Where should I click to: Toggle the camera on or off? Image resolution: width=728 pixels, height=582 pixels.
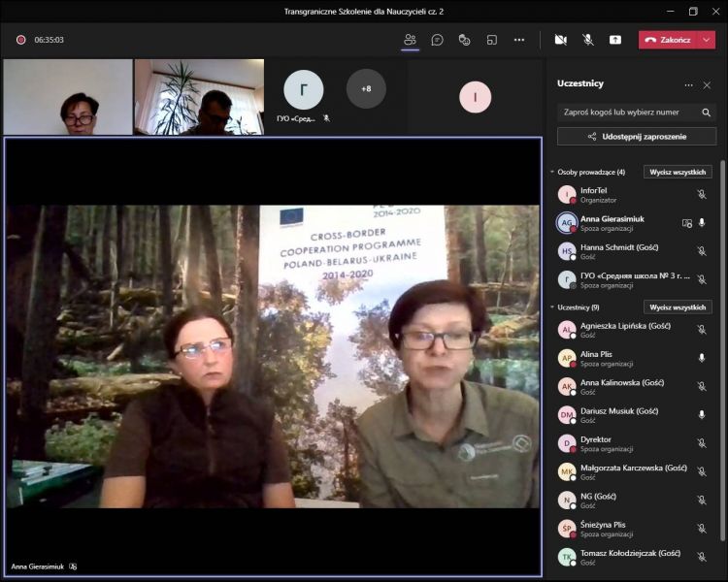pyautogui.click(x=560, y=40)
